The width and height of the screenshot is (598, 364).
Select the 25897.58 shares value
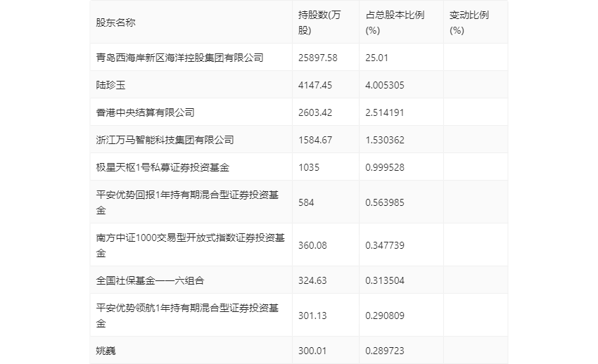click(x=318, y=58)
